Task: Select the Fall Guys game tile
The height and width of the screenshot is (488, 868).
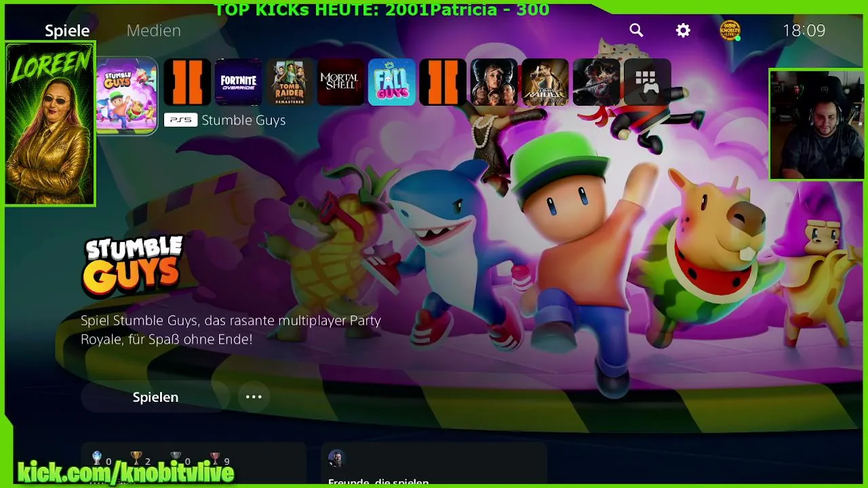Action: [392, 82]
